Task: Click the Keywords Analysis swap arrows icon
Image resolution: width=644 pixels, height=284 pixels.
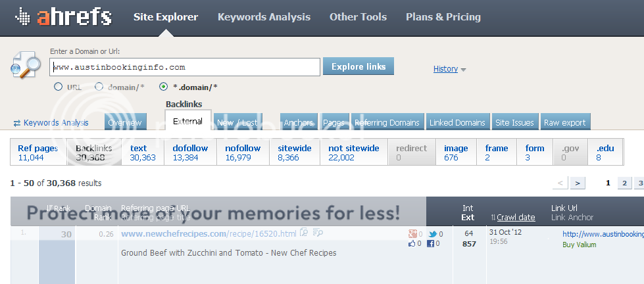Action: pyautogui.click(x=17, y=123)
